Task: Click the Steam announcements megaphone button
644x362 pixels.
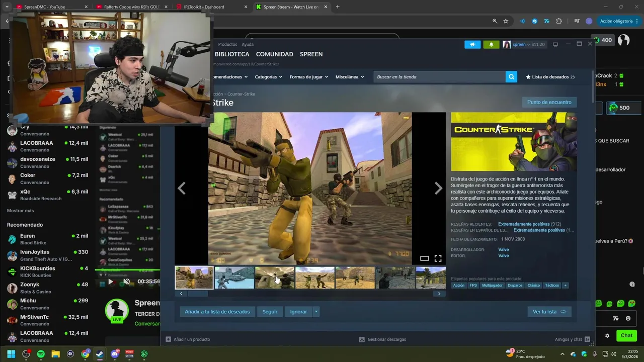Action: pos(472,44)
